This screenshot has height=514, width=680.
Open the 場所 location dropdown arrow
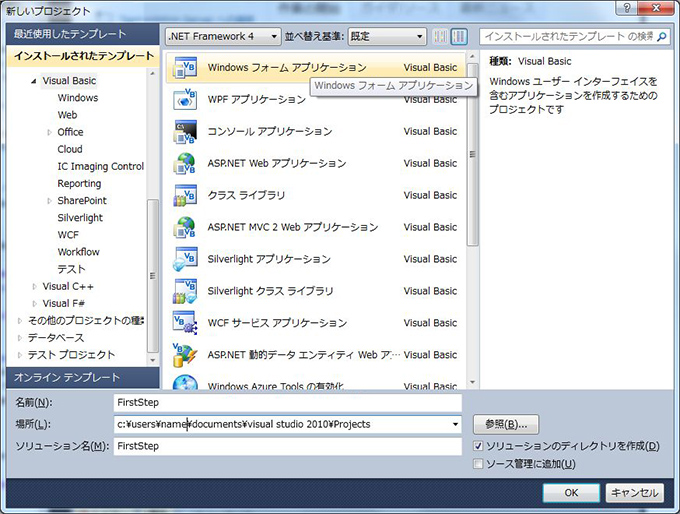[455, 424]
